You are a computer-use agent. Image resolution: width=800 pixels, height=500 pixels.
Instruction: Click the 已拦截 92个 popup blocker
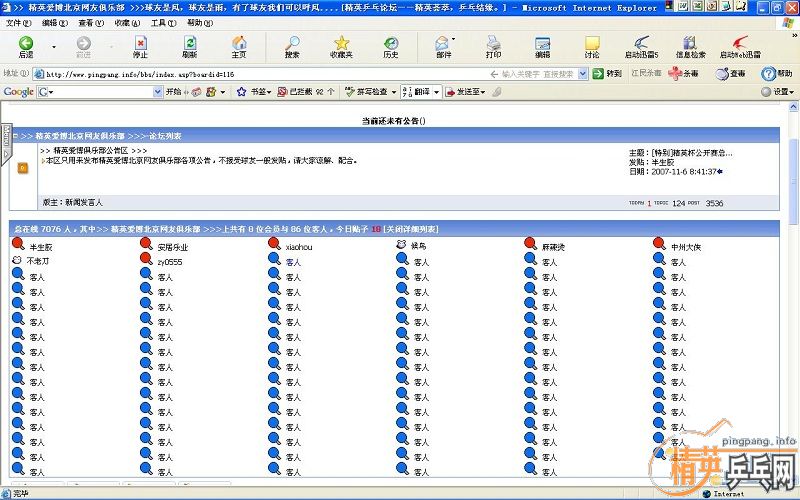[x=306, y=92]
